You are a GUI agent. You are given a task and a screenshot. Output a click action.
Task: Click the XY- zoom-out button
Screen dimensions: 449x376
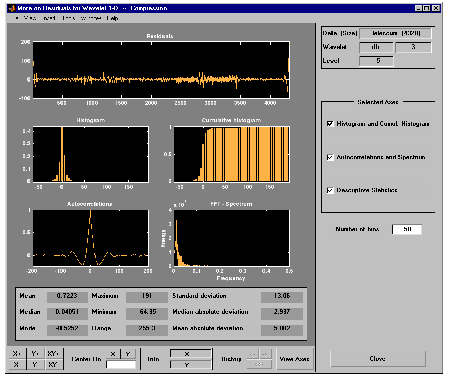[53, 364]
